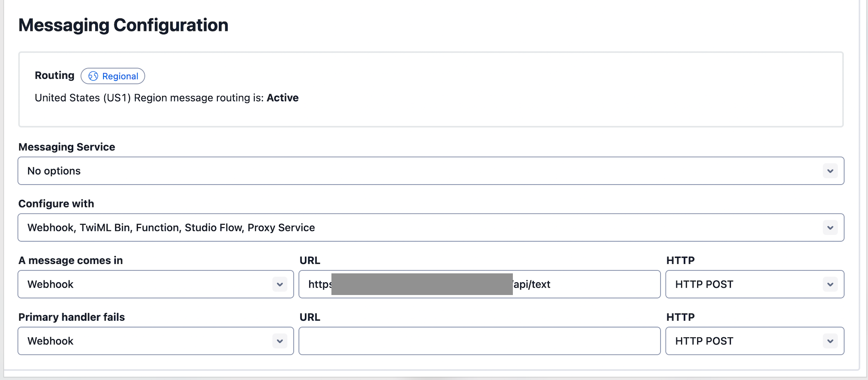The height and width of the screenshot is (380, 868).
Task: Click chevron in Primary handler fails select
Action: pos(280,341)
